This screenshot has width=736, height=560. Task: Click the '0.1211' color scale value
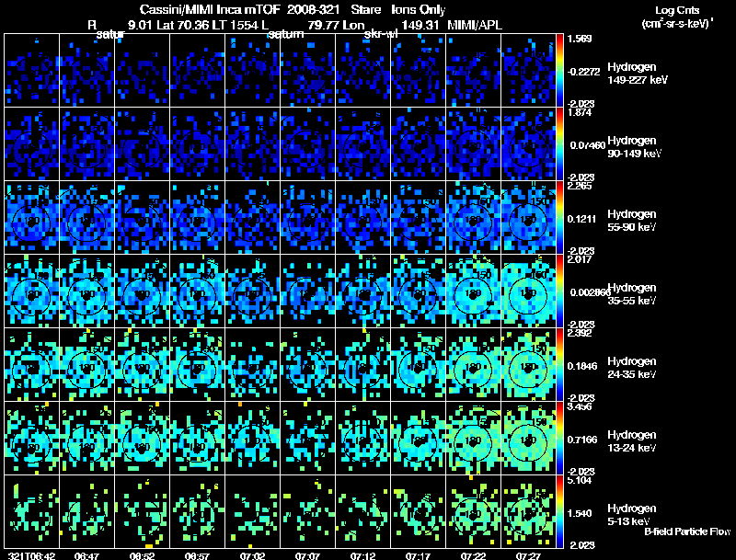581,219
